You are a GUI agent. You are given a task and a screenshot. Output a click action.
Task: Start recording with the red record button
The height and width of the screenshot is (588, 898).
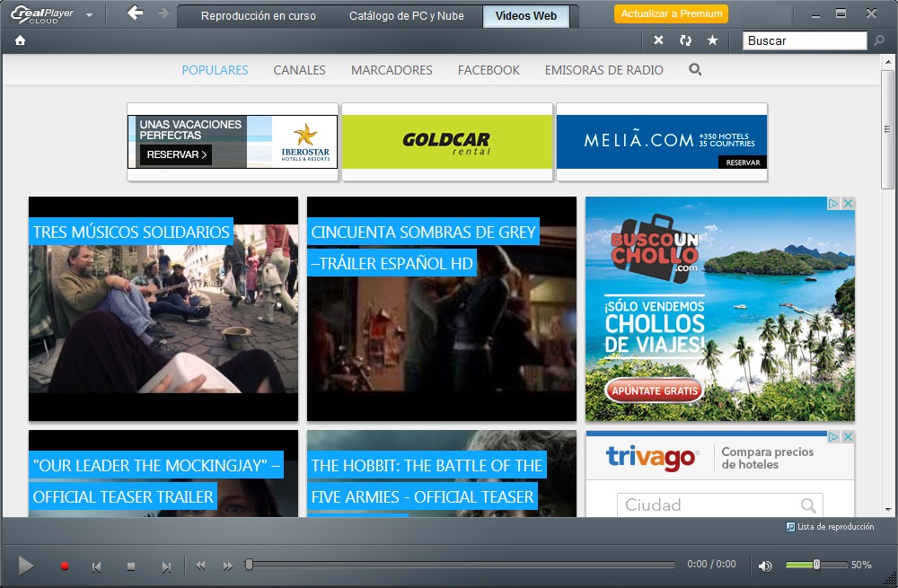[x=65, y=566]
